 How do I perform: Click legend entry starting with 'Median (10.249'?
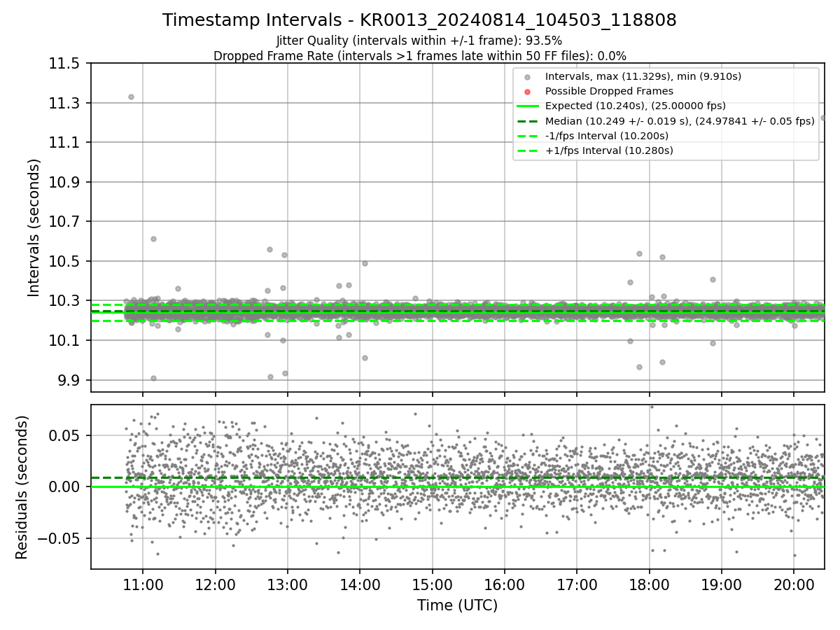pos(680,120)
